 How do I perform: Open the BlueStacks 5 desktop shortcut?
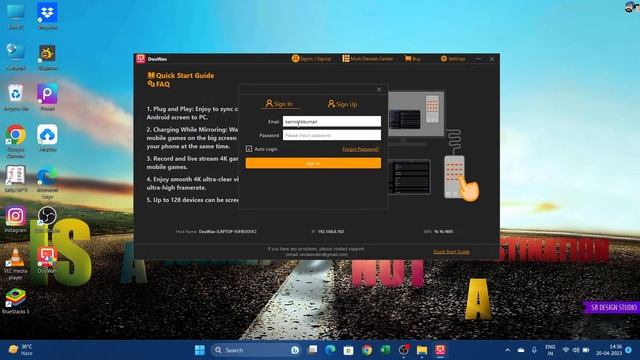(16, 301)
